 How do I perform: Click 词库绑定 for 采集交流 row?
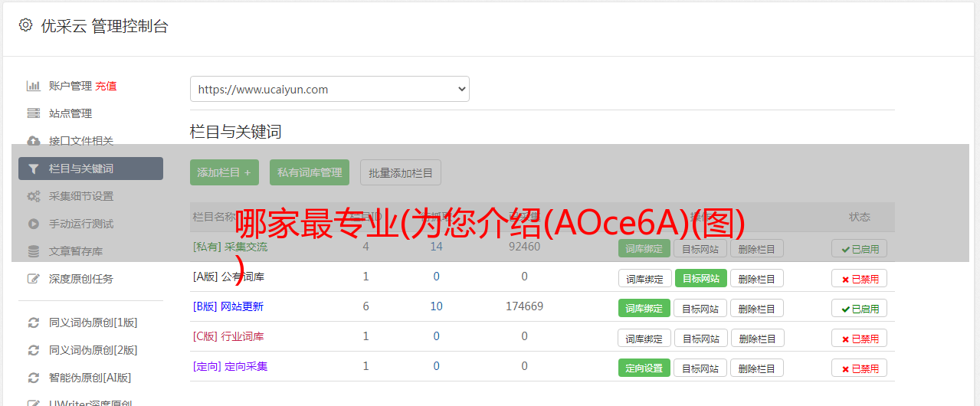coord(644,248)
